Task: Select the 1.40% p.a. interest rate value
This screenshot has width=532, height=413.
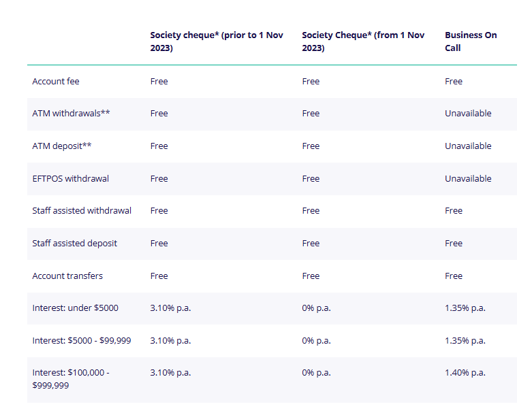Action: coord(465,373)
